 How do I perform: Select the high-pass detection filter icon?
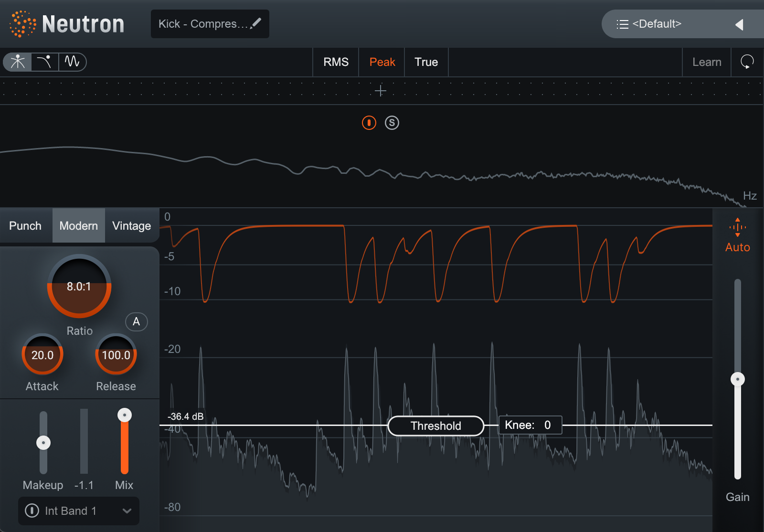pos(45,62)
